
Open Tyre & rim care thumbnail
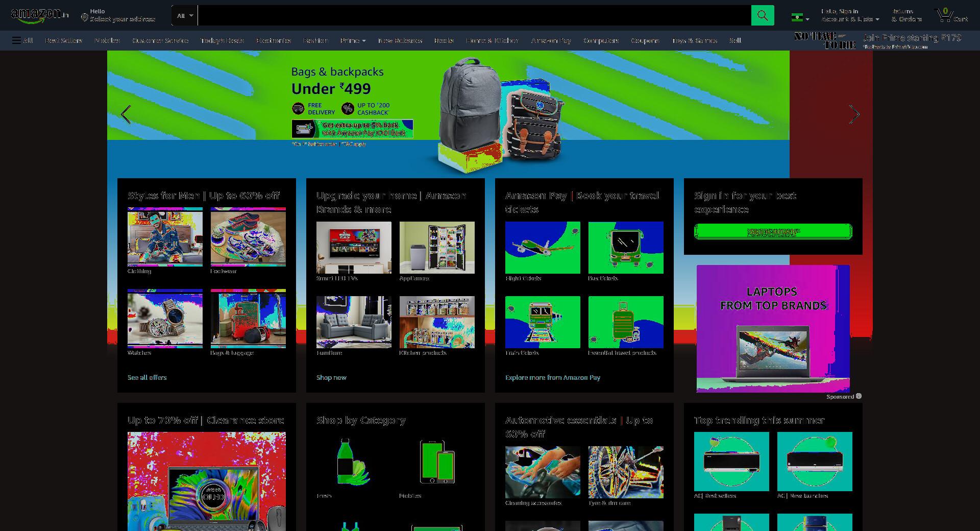(626, 472)
